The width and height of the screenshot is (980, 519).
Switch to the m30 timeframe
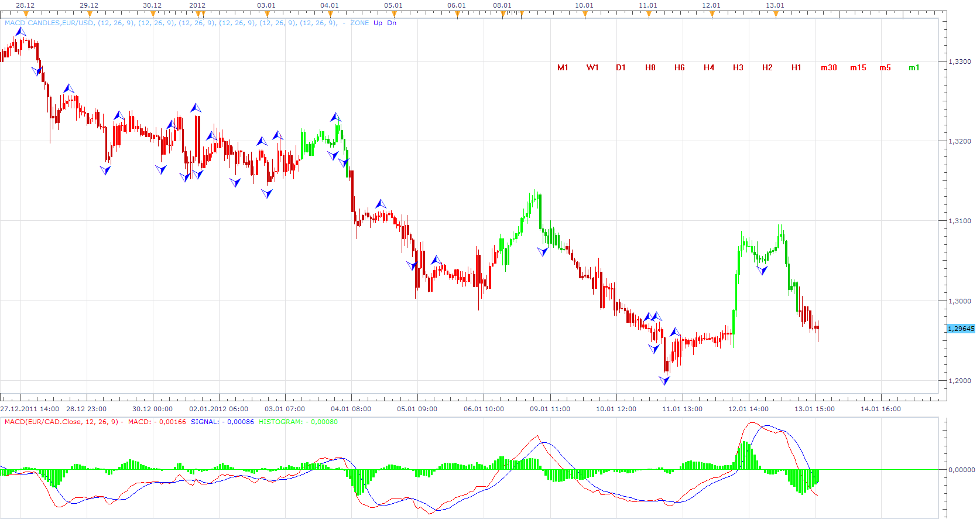coord(829,68)
